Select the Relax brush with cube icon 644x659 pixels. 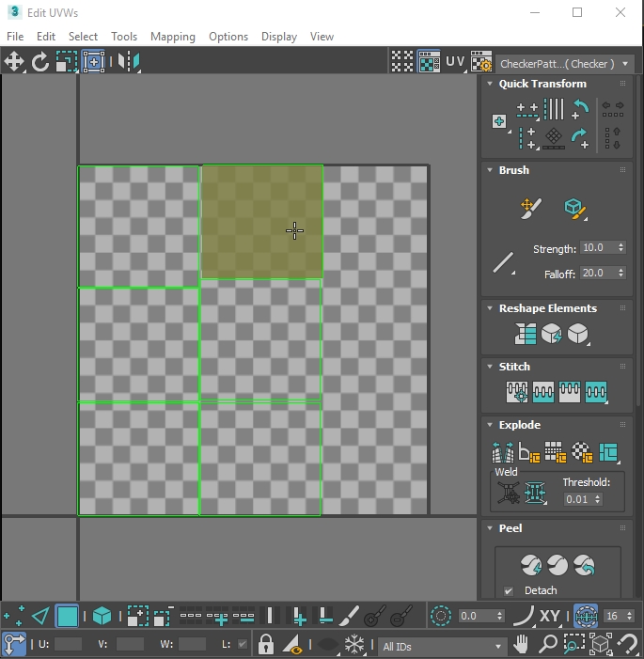pyautogui.click(x=575, y=209)
